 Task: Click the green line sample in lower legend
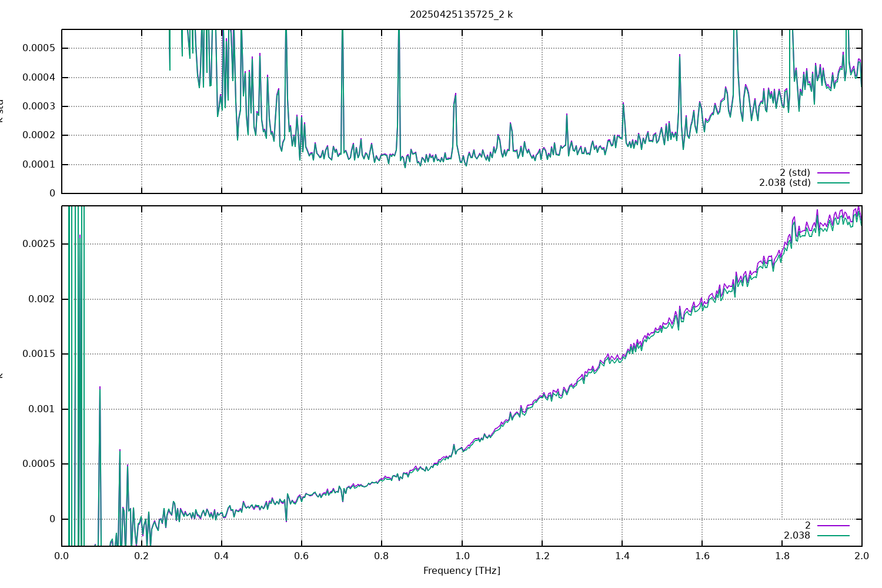point(833,536)
